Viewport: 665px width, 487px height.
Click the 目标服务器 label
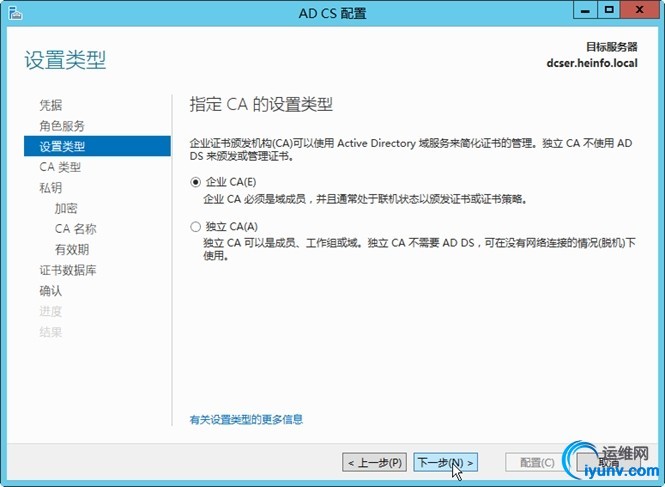(612, 47)
